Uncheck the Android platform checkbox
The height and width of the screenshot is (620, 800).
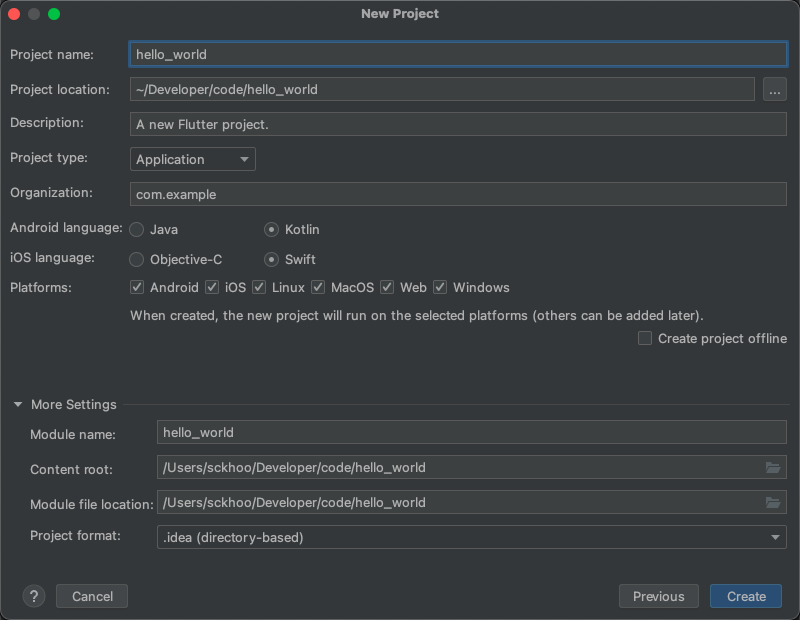click(x=138, y=288)
